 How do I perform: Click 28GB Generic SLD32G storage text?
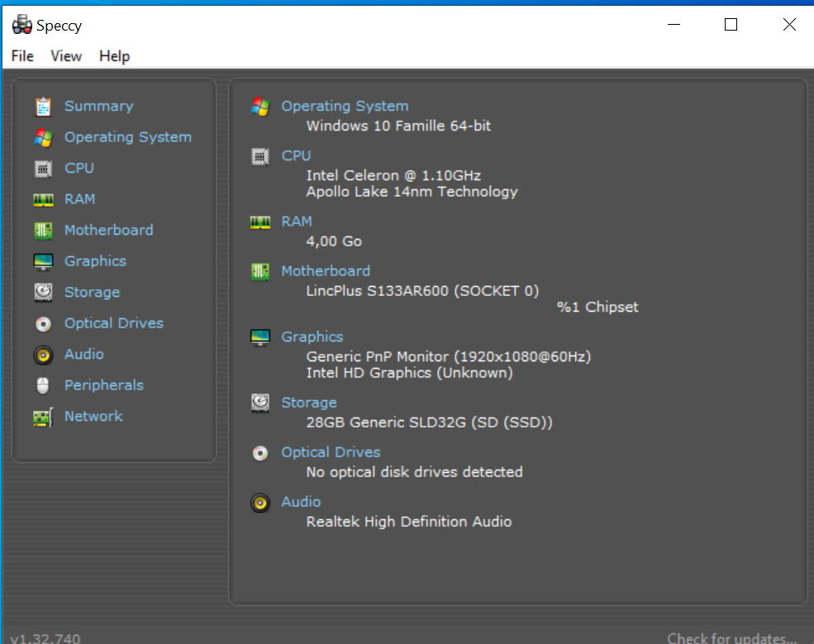coord(430,422)
